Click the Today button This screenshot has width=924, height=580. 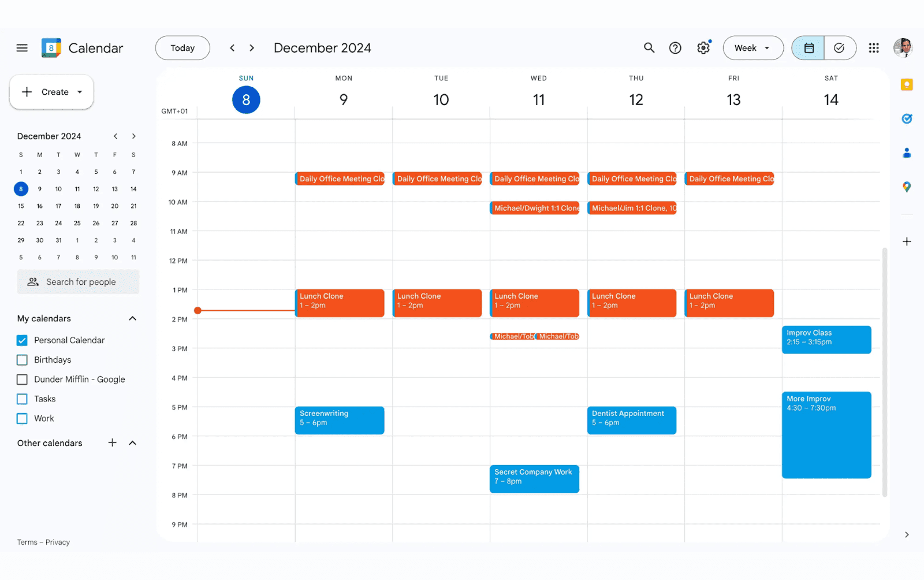[182, 48]
